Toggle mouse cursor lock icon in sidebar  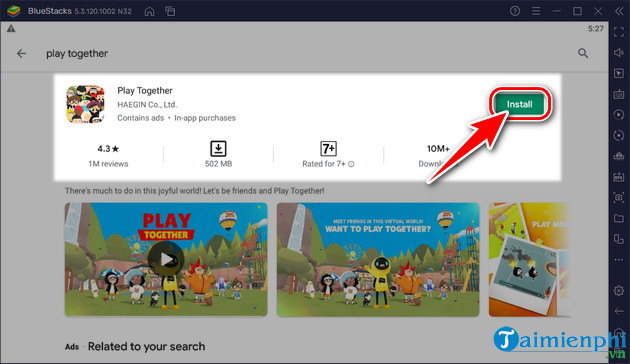point(619,73)
